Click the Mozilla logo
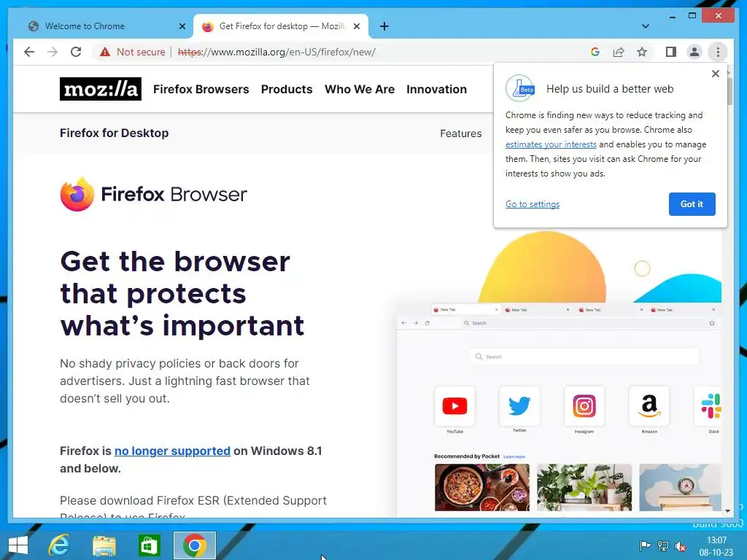The image size is (747, 560). (101, 89)
